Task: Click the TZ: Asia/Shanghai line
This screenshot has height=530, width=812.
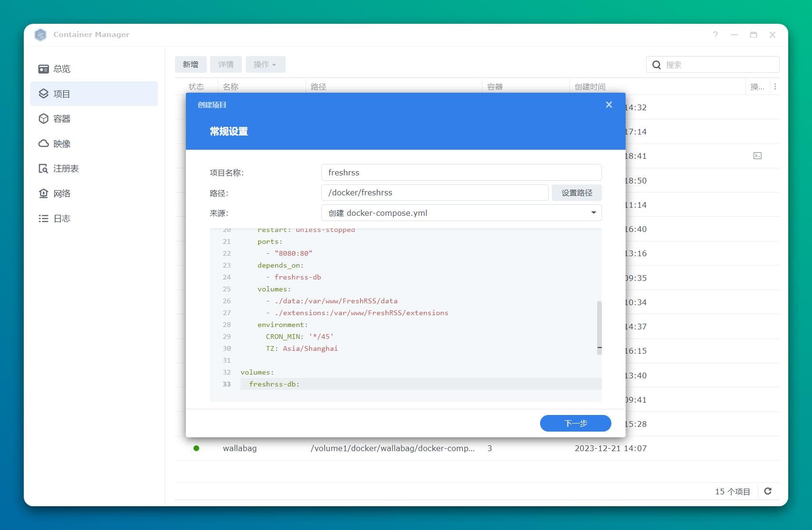Action: (x=302, y=348)
